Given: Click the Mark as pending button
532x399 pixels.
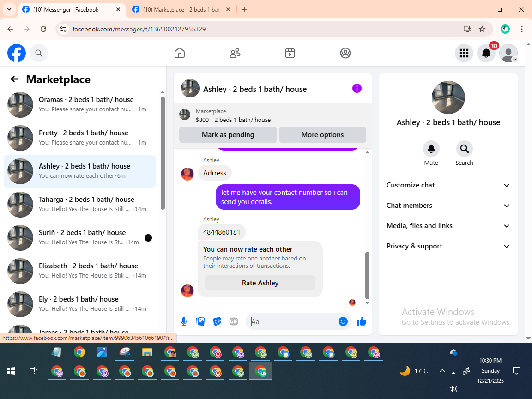Looking at the screenshot, I should click(228, 135).
